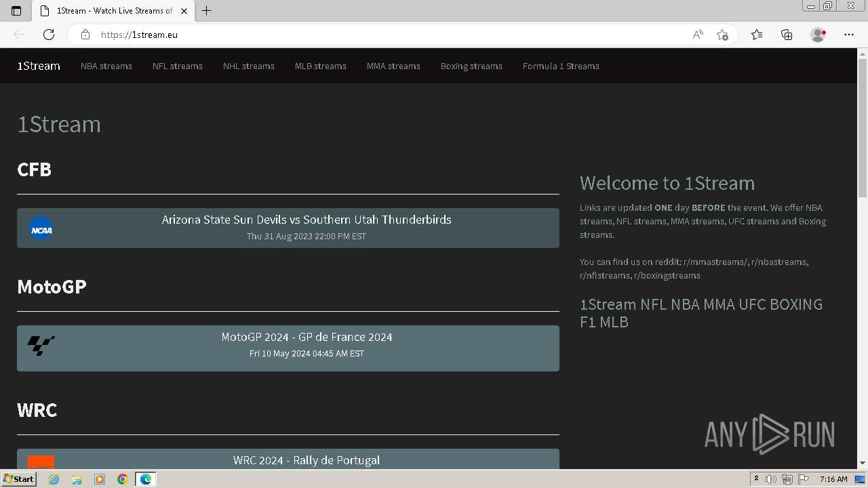Screen dimensions: 868x488
Task: Click the WRC section heading
Action: (37, 410)
